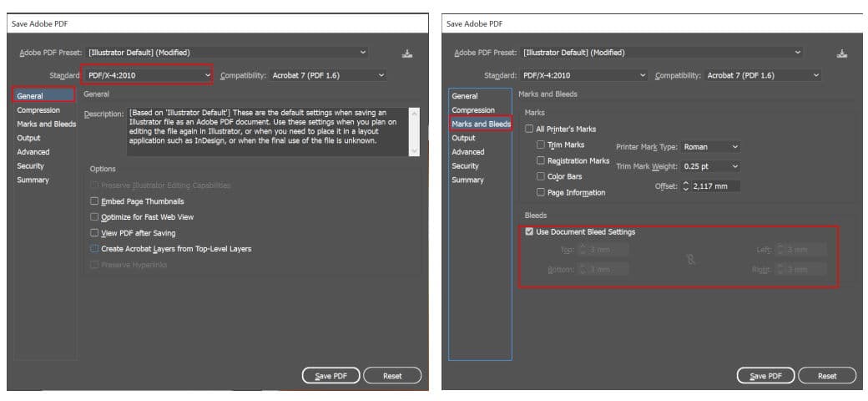Enable Color Bars checkbox
868x401 pixels.
coord(541,176)
